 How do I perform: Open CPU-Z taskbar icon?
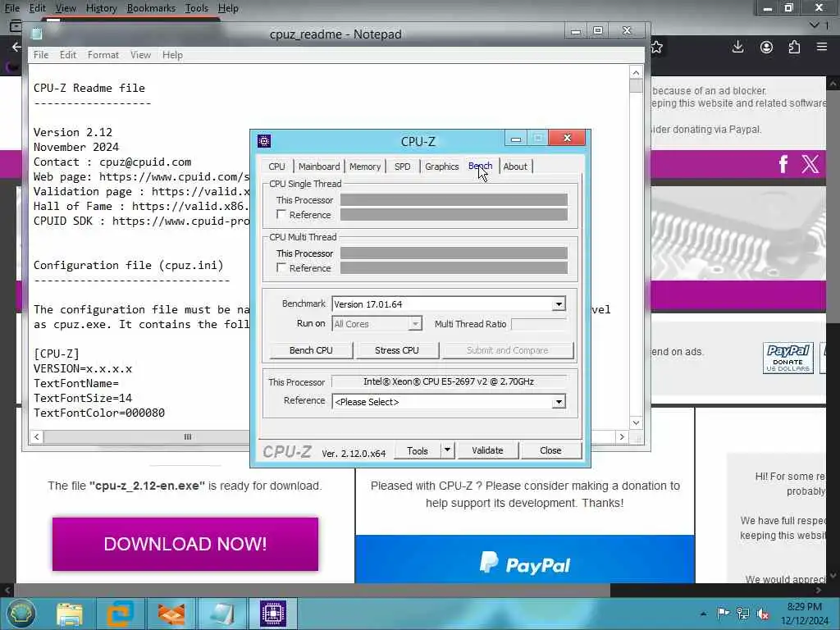click(273, 614)
